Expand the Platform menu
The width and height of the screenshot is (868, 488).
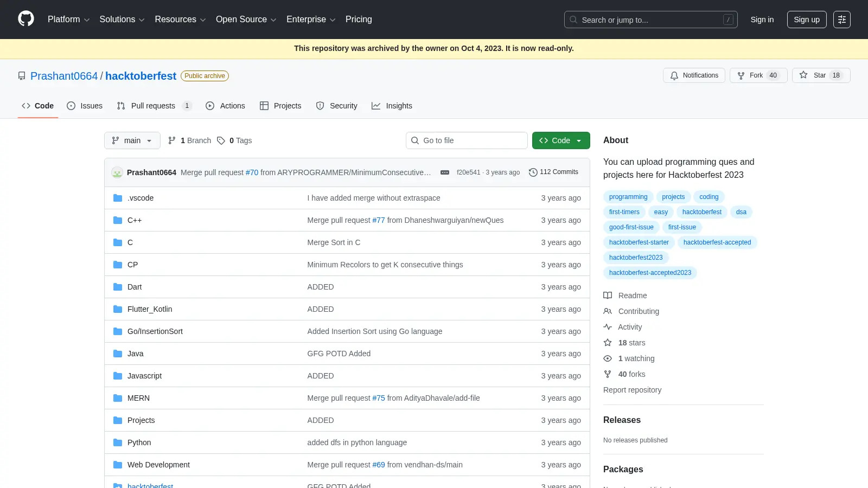[x=68, y=20]
